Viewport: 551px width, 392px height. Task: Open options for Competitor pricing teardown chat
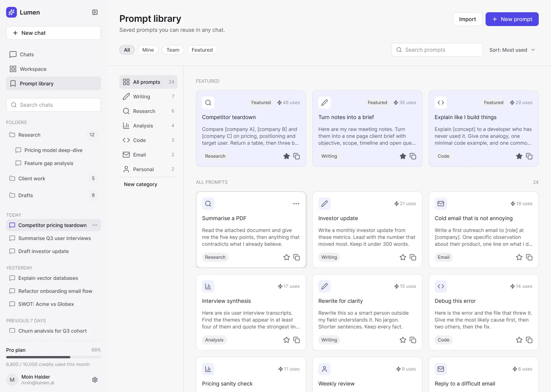point(95,225)
